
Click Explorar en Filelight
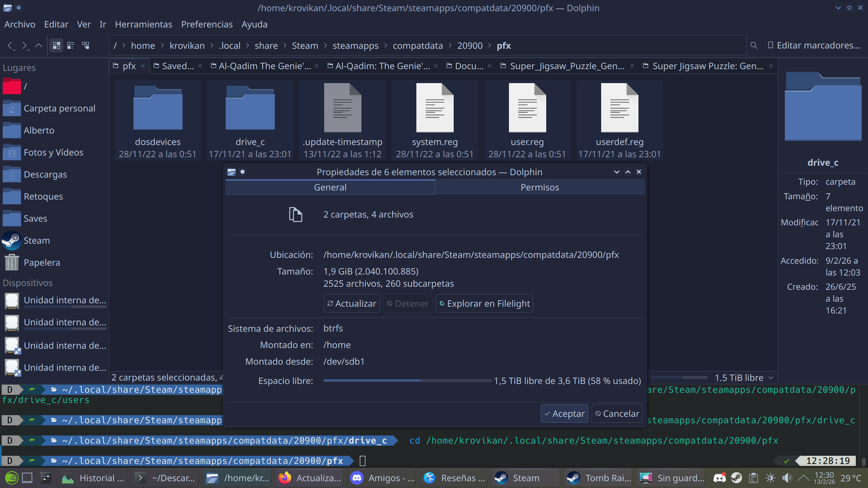[484, 304]
